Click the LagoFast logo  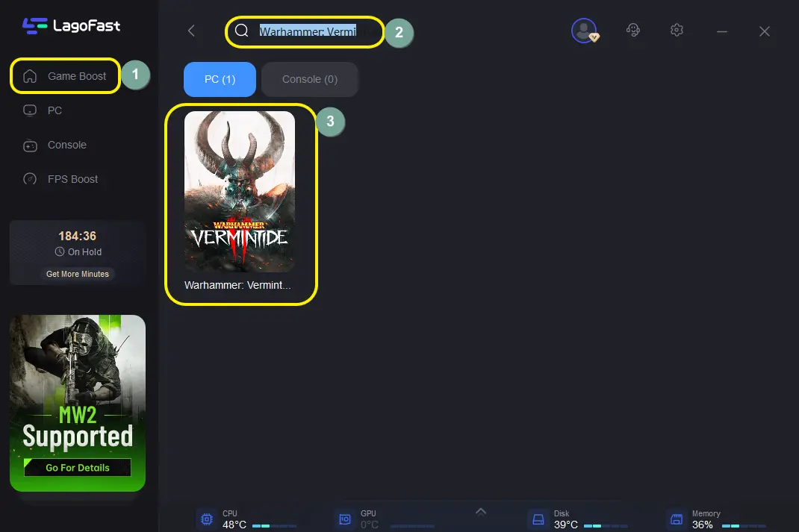(x=71, y=26)
